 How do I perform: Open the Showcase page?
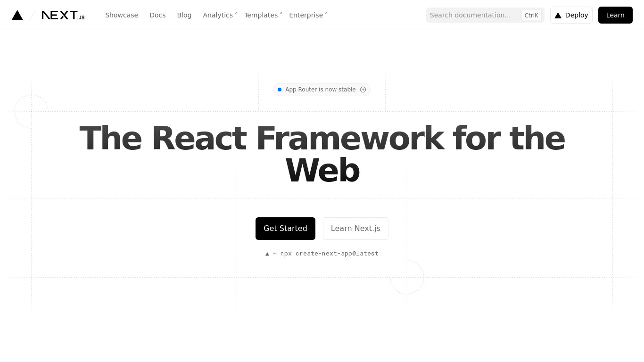(122, 15)
